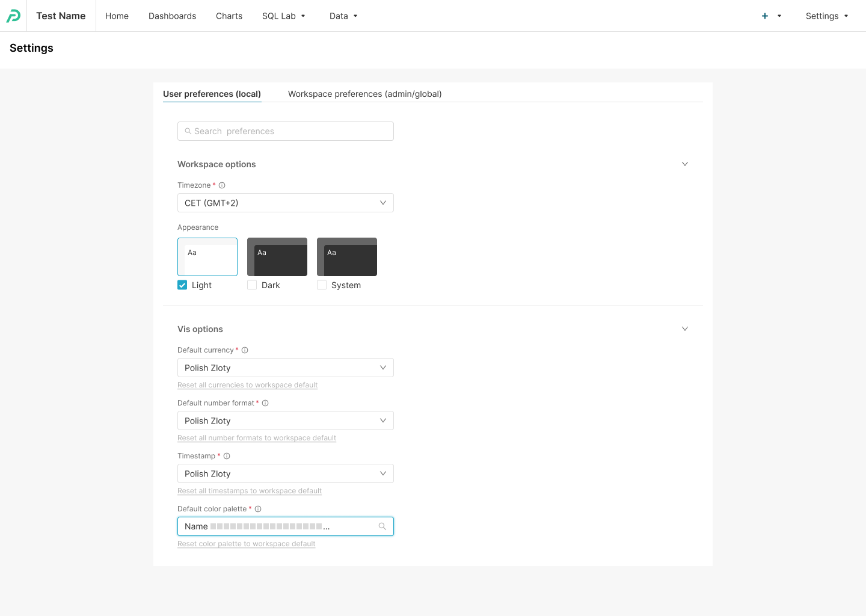Click Default number format info icon
866x616 pixels.
click(x=265, y=403)
